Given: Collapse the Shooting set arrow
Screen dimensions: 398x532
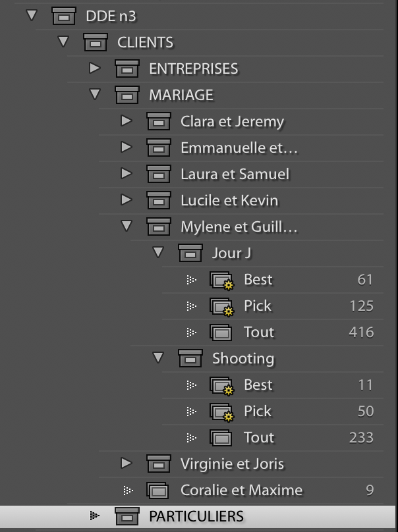Looking at the screenshot, I should [x=158, y=358].
